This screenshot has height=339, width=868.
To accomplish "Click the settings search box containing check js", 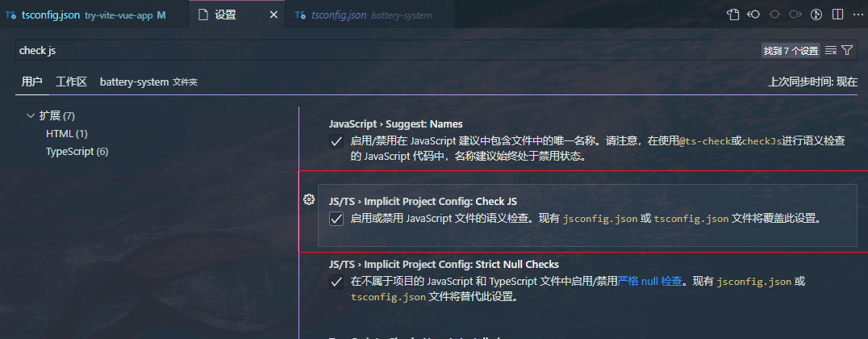I will coord(387,50).
